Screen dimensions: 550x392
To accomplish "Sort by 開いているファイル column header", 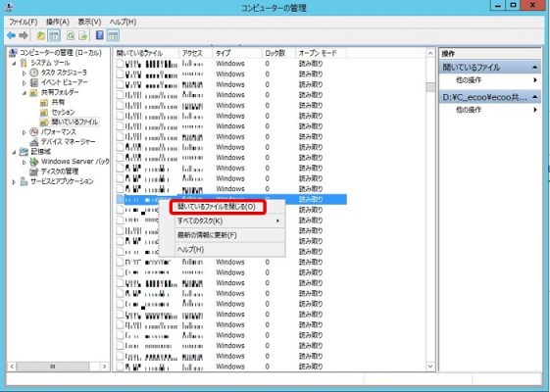I will (146, 53).
